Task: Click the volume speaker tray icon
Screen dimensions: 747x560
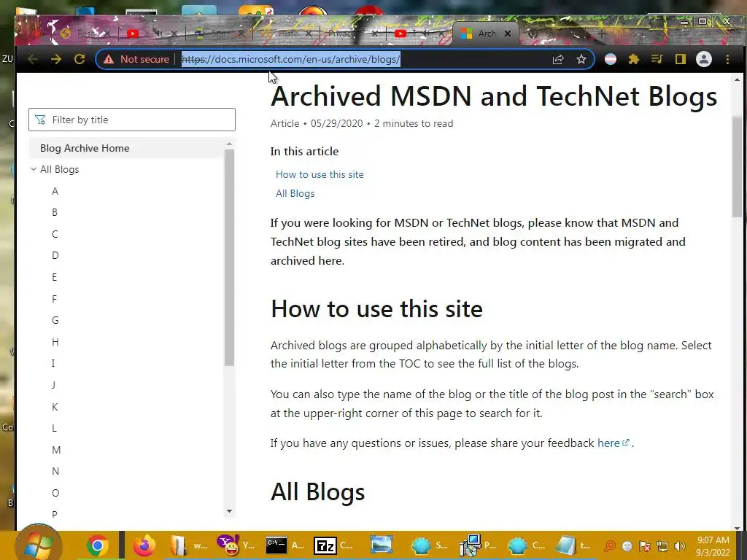Action: coord(679,546)
